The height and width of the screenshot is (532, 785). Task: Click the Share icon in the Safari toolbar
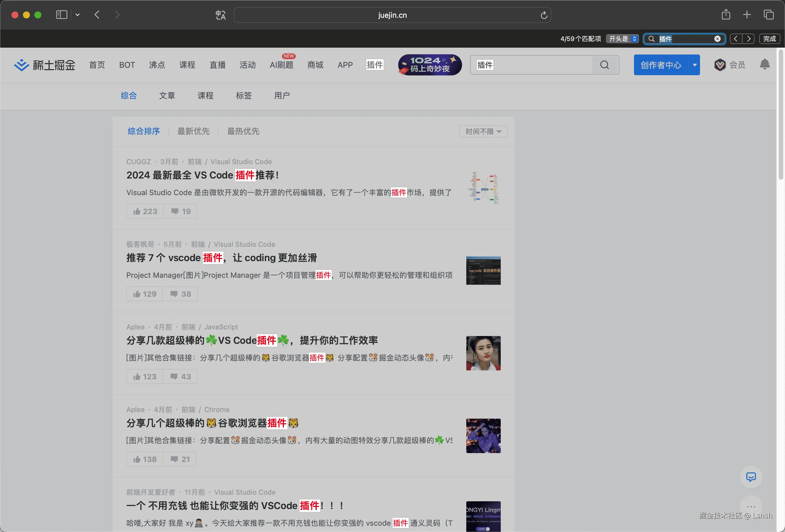[726, 15]
